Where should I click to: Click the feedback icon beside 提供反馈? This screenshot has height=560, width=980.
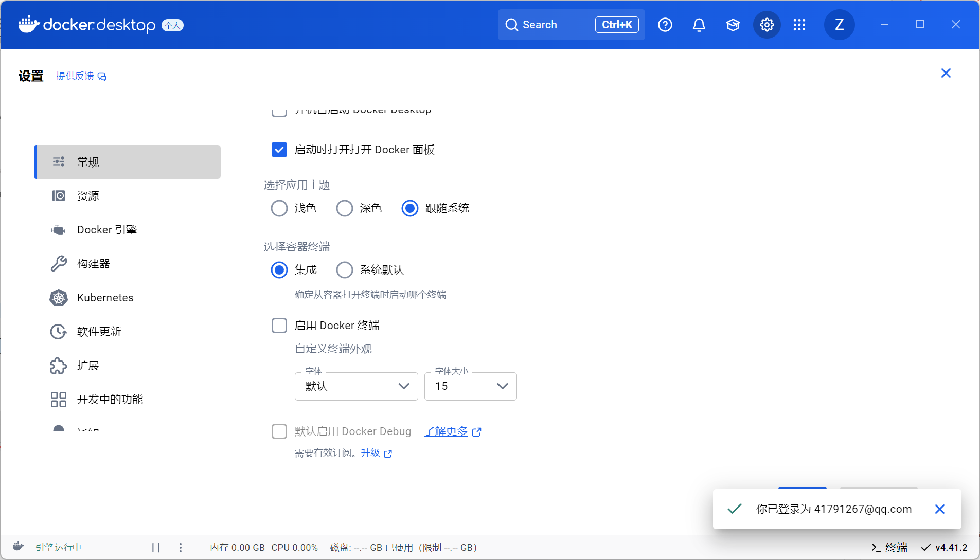102,77
